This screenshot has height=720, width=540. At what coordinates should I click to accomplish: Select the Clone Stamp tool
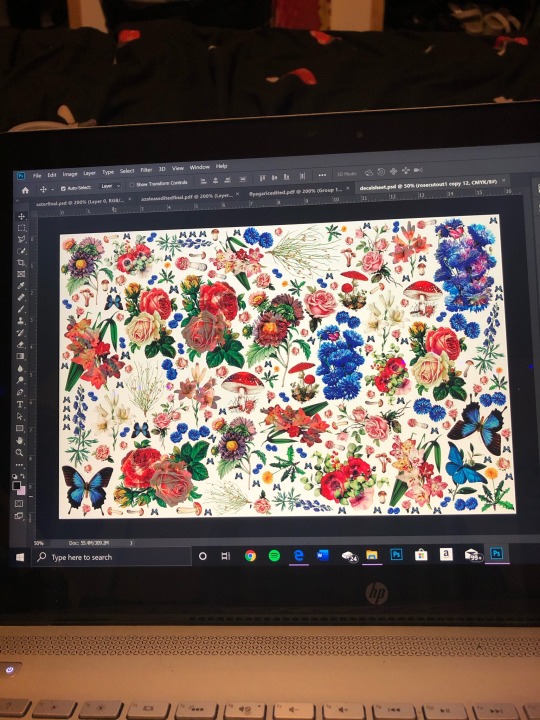pyautogui.click(x=21, y=321)
